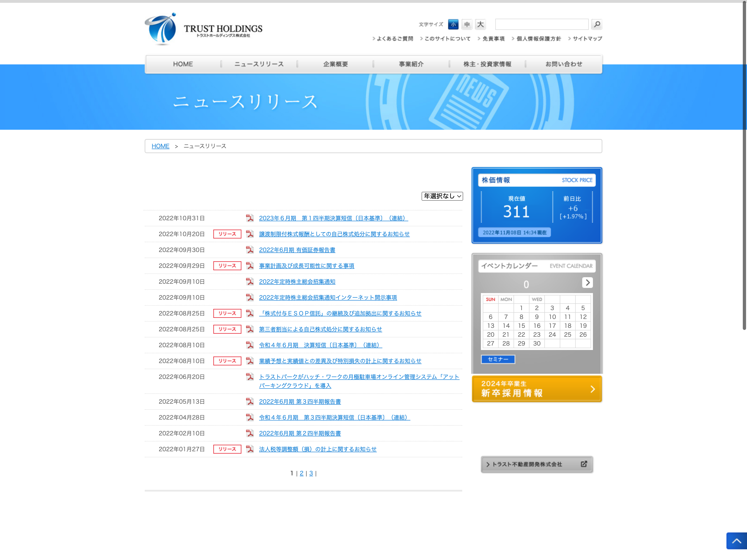Set text size to 大
This screenshot has width=747, height=560.
tap(480, 24)
